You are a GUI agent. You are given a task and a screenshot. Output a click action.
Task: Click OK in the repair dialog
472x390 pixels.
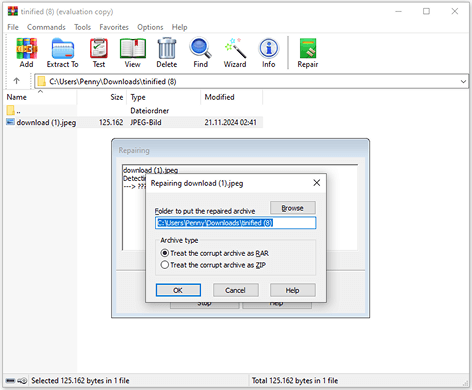178,290
